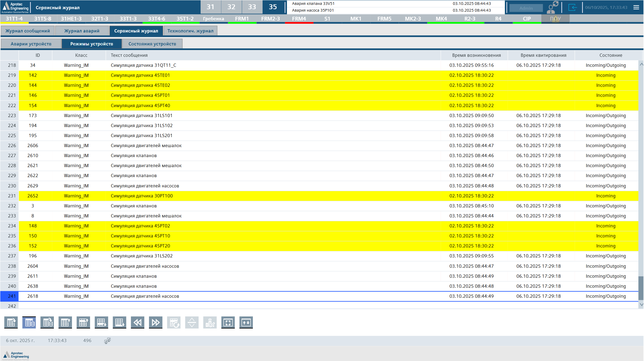The image size is (644, 361).
Task: Click the connection status icon in status bar
Action: pos(107,341)
